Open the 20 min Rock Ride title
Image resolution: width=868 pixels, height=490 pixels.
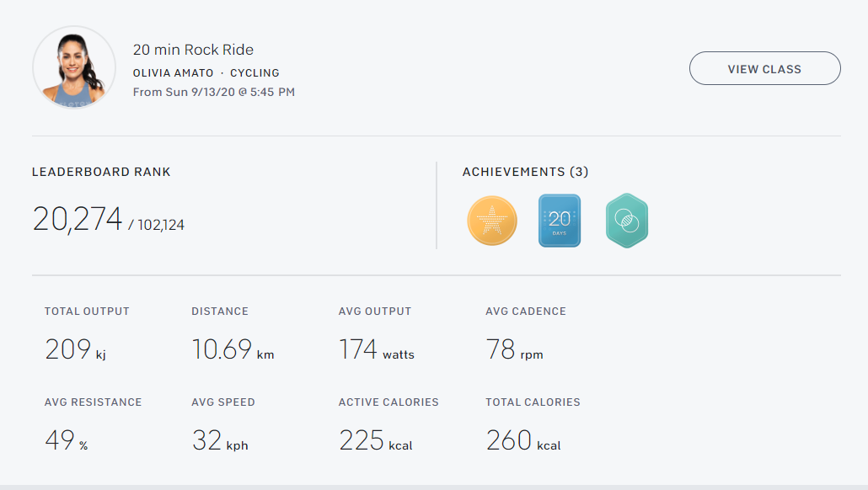(193, 50)
